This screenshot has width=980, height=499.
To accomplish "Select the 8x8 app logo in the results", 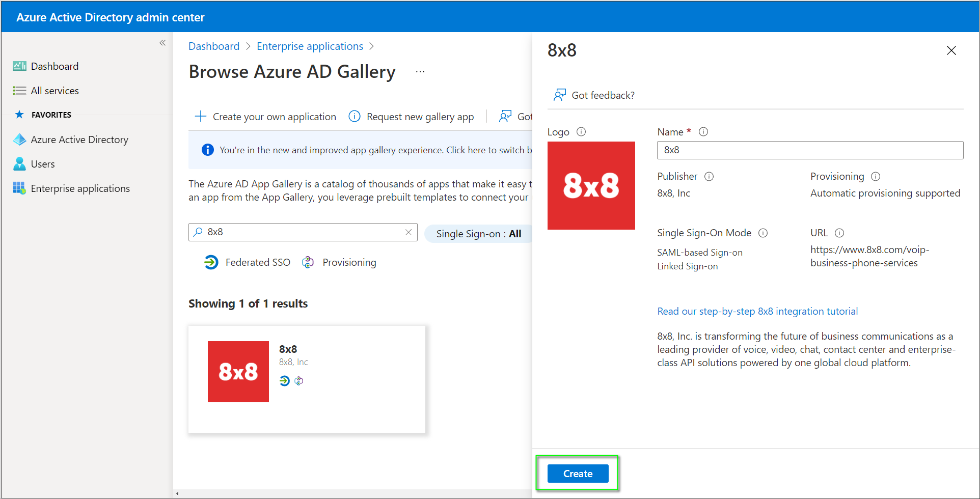I will click(x=238, y=372).
